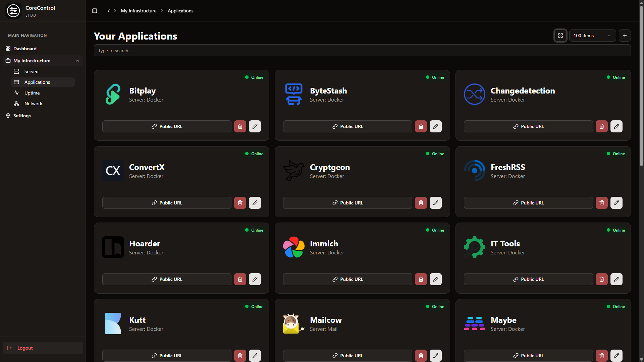Image resolution: width=644 pixels, height=362 pixels.
Task: Click the search applications field
Action: click(362, 50)
